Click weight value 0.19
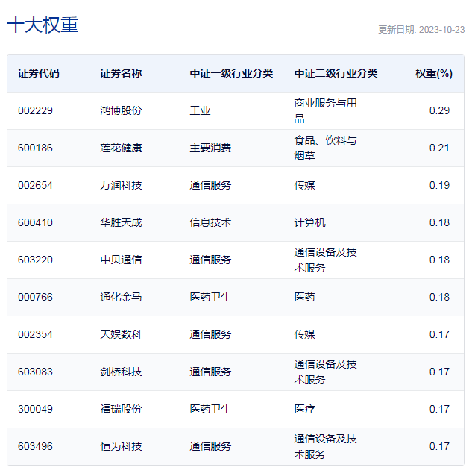This screenshot has width=469, height=476. [439, 185]
